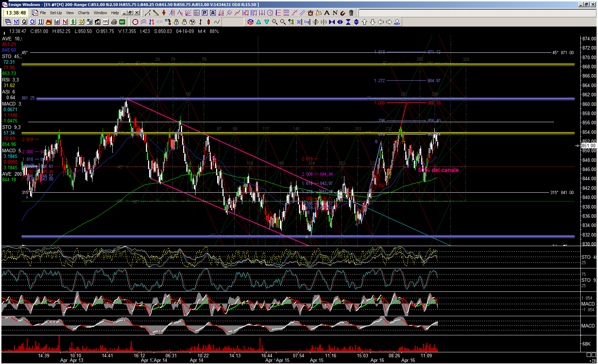
Task: Click the flame icon
Action: [x=49, y=22]
